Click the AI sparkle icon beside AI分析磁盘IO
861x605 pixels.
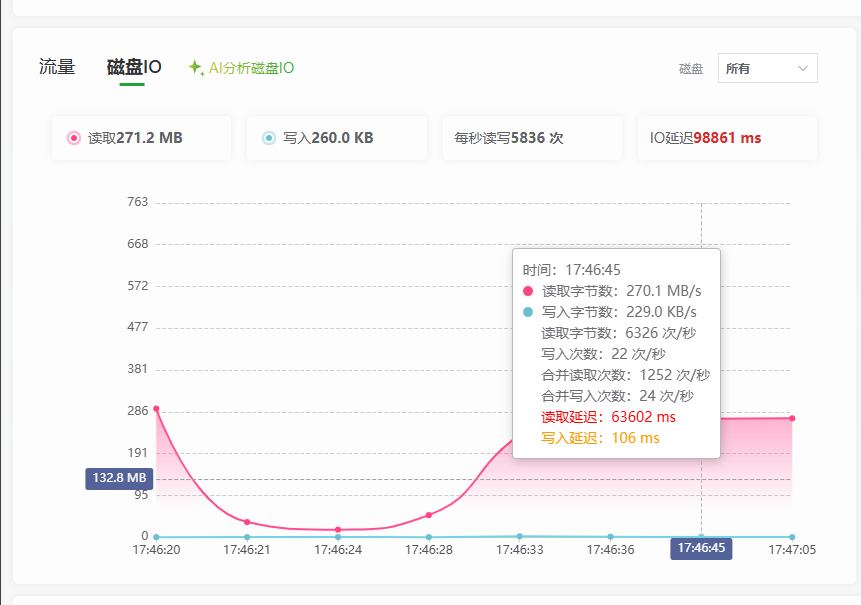(x=196, y=68)
